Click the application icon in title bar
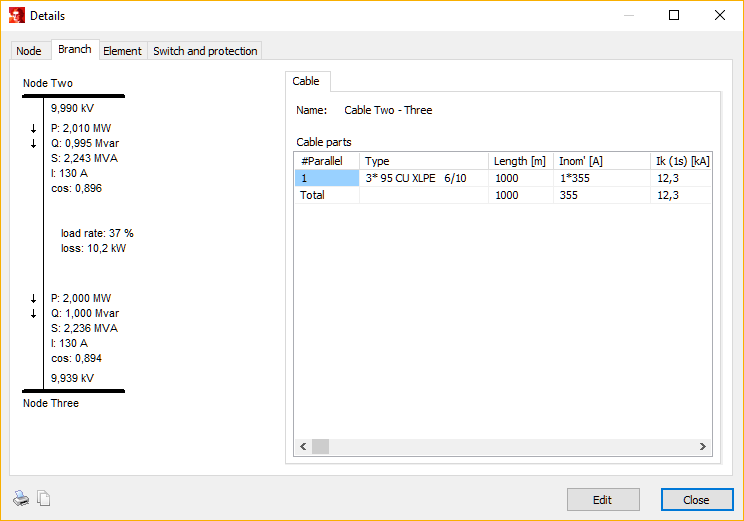Screen dimensions: 744x521 16,16
